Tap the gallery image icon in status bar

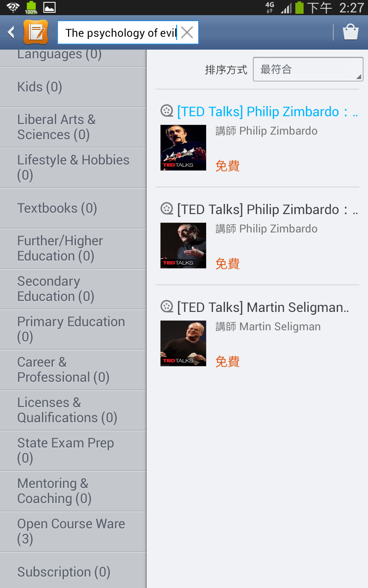pyautogui.click(x=49, y=7)
